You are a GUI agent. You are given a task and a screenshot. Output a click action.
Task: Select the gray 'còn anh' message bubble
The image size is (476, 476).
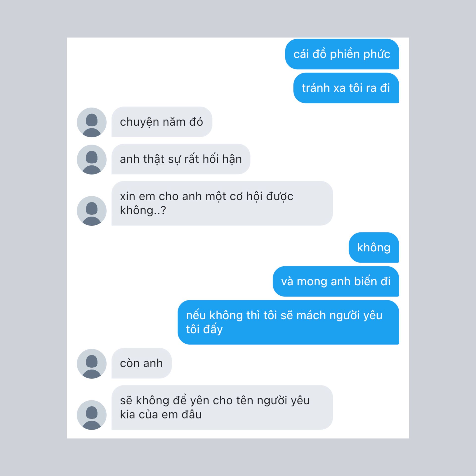click(x=142, y=363)
